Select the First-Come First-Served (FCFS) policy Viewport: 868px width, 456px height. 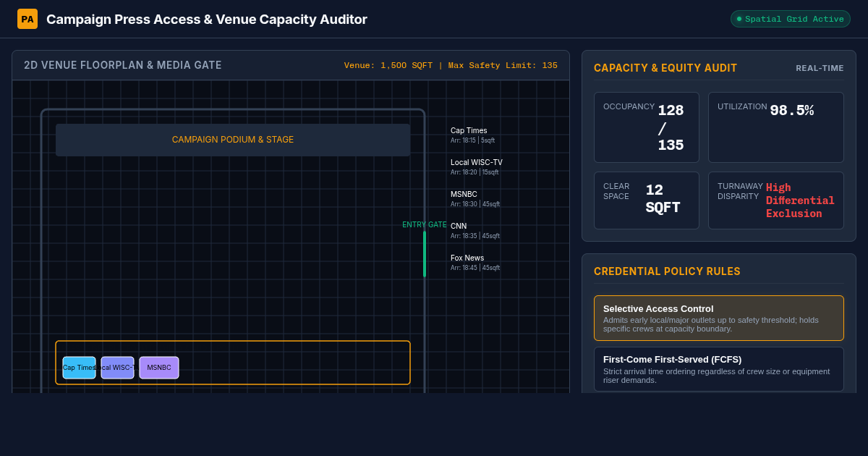coord(719,369)
